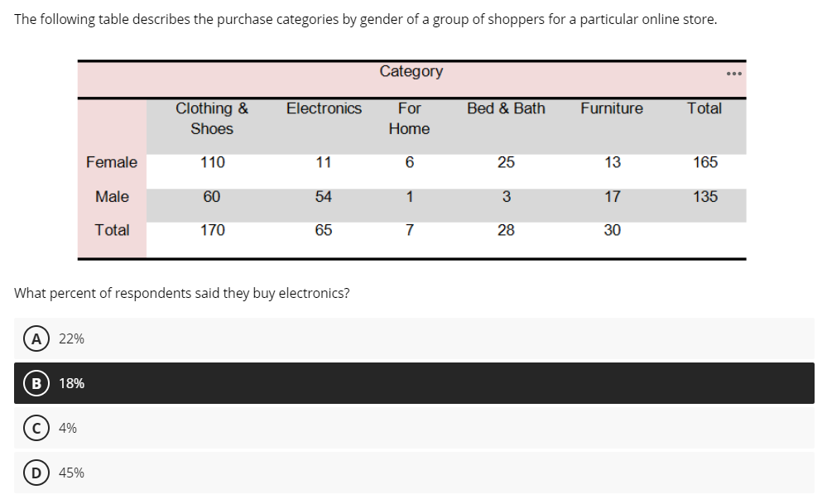Click the Total row label
827x504 pixels.
tap(112, 231)
